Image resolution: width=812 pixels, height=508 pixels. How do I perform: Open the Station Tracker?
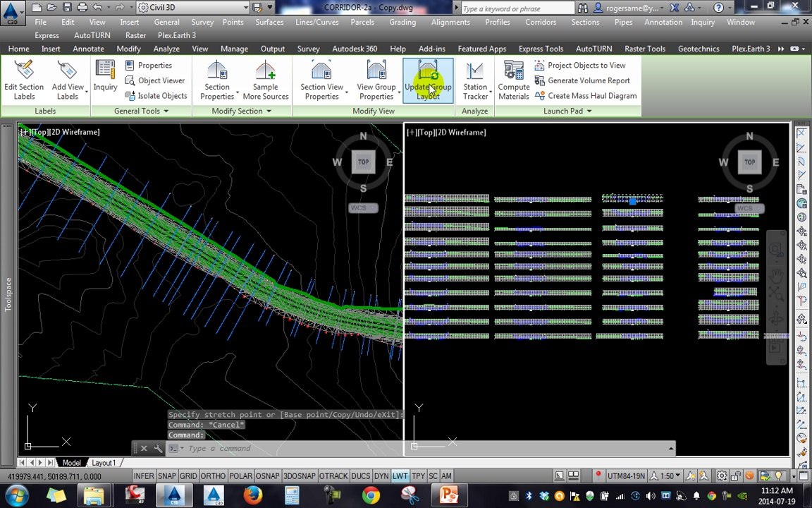coord(475,80)
